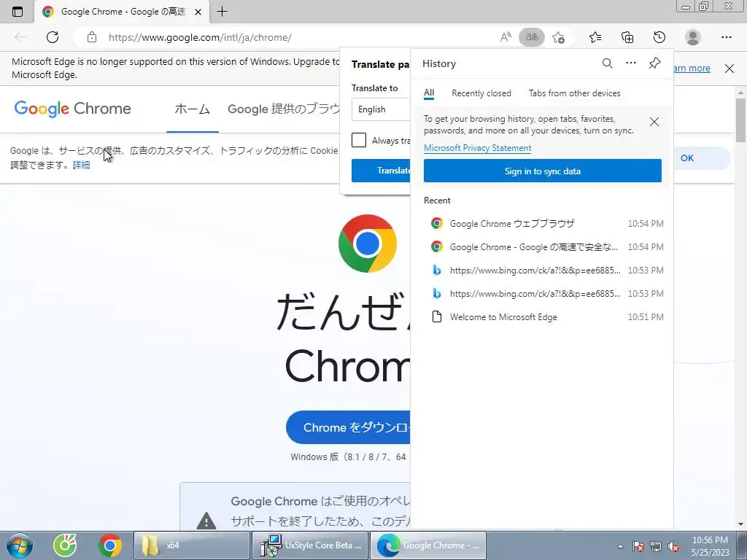The image size is (747, 560).
Task: Click the translate icon in address bar
Action: click(532, 37)
